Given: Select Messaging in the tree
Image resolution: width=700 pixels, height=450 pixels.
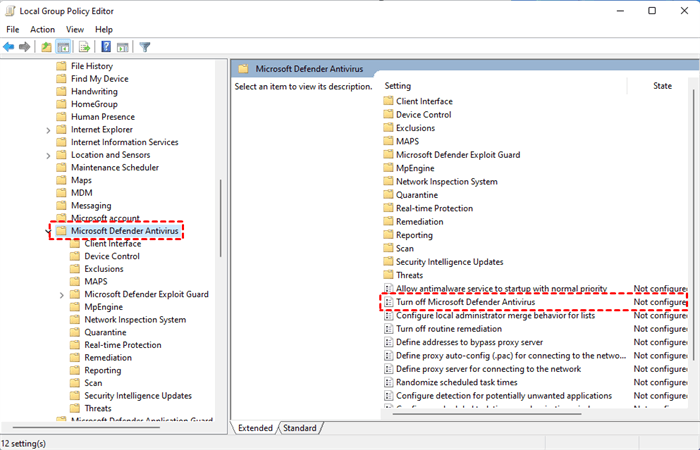Looking at the screenshot, I should 91,206.
